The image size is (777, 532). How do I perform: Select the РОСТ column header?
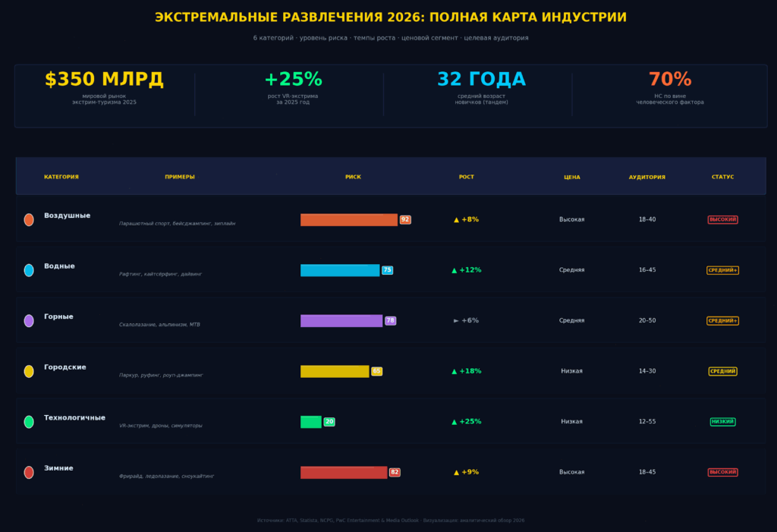[466, 177]
